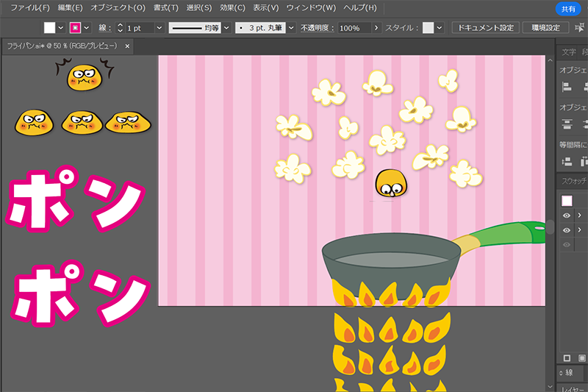588x392 pixels.
Task: Click the small square icon at layers panel bottom
Action: point(567,358)
